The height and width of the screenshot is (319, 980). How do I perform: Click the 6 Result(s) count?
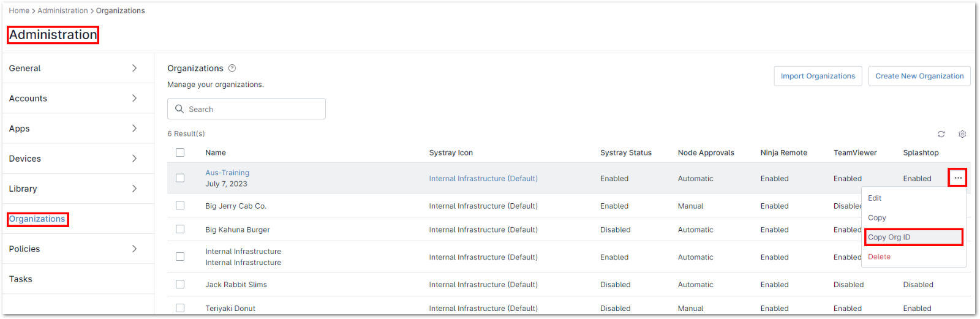pyautogui.click(x=186, y=133)
